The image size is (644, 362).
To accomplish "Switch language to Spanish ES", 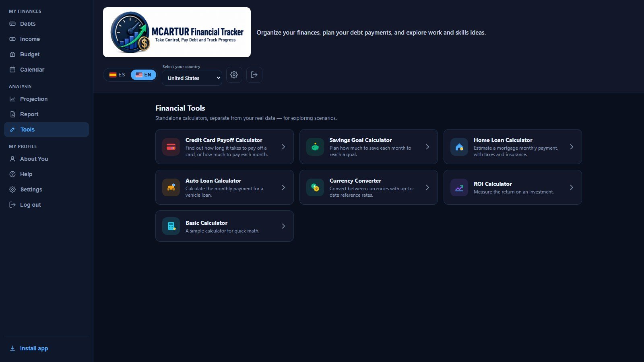I will point(117,75).
